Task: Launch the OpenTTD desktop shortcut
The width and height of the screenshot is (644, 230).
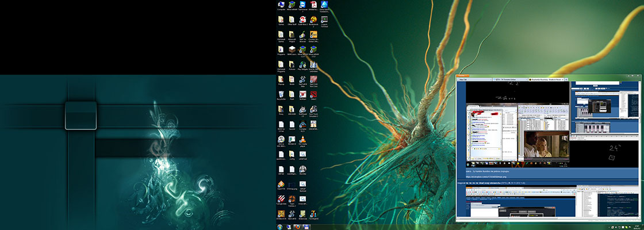Action: click(x=281, y=183)
